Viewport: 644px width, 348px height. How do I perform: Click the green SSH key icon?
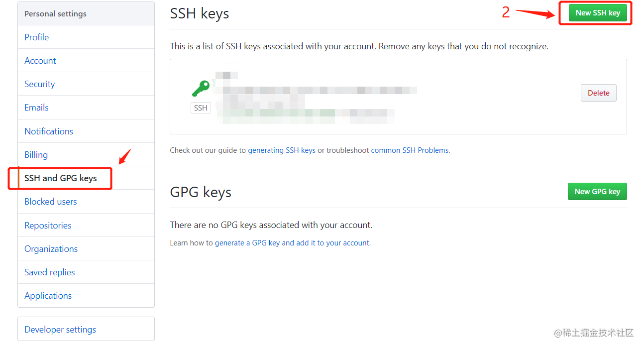[x=201, y=89]
